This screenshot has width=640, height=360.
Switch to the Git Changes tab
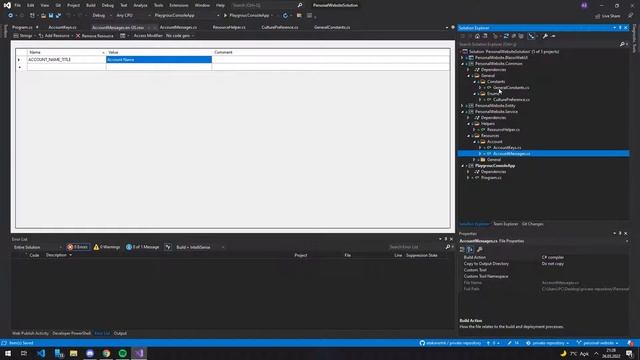click(x=533, y=224)
